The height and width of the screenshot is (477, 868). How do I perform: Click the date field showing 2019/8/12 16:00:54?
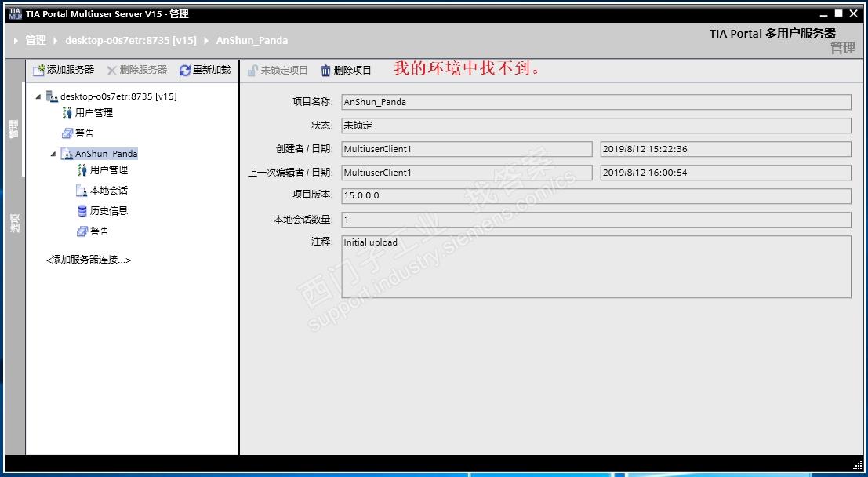coord(726,173)
